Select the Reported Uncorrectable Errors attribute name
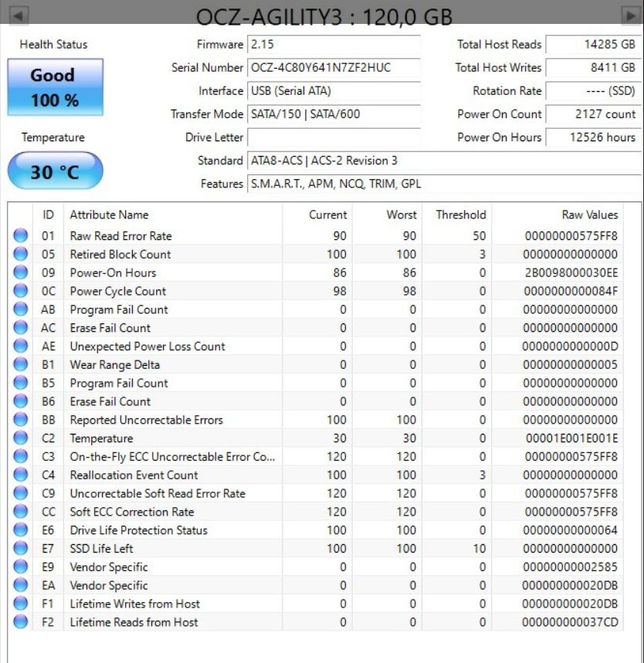The image size is (644, 663). pyautogui.click(x=147, y=419)
